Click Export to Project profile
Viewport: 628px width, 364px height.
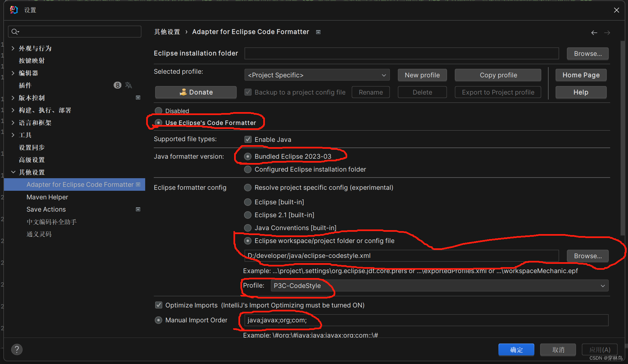click(x=498, y=92)
